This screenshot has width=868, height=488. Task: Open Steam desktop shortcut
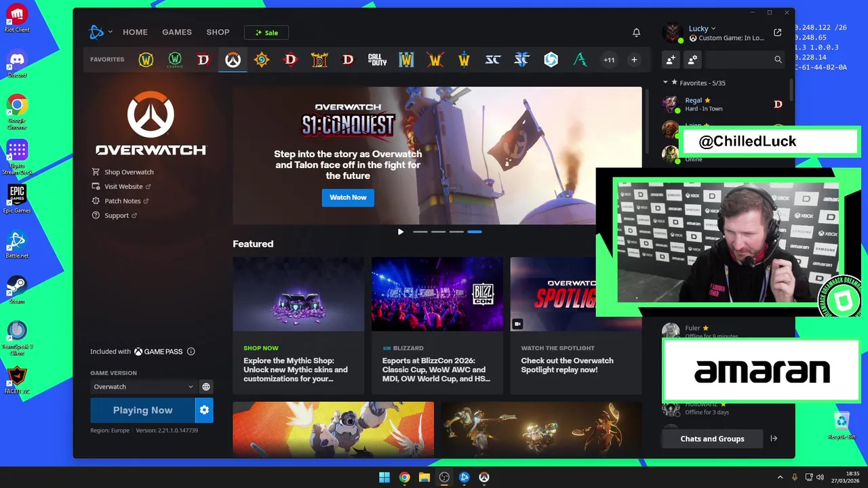tap(17, 288)
